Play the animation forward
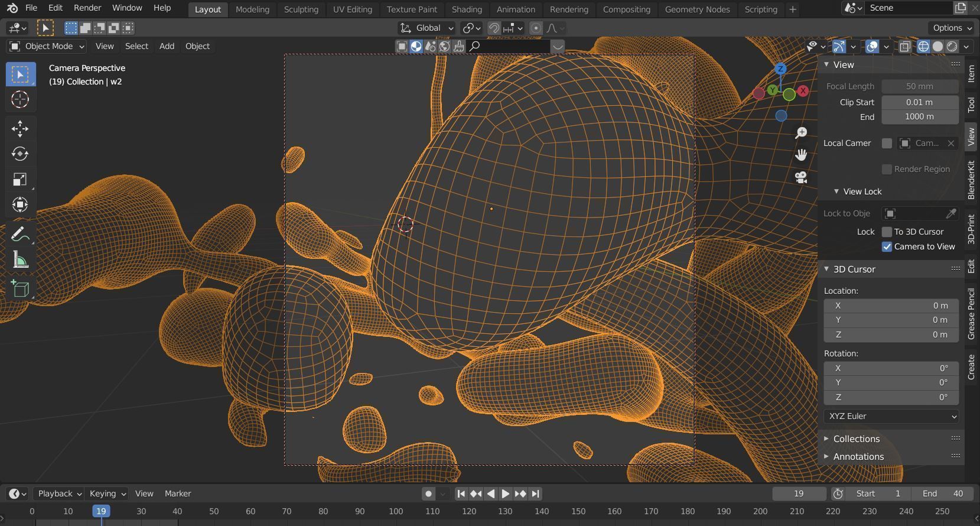980x526 pixels. point(506,493)
